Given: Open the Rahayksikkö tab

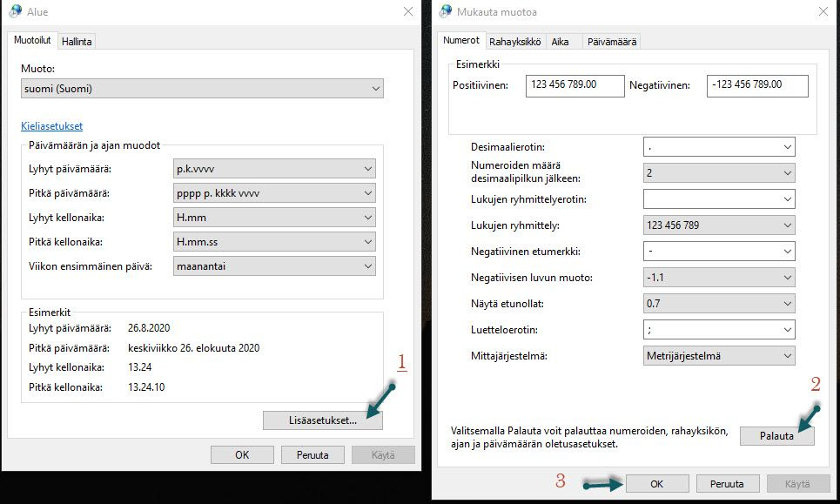Looking at the screenshot, I should point(514,41).
